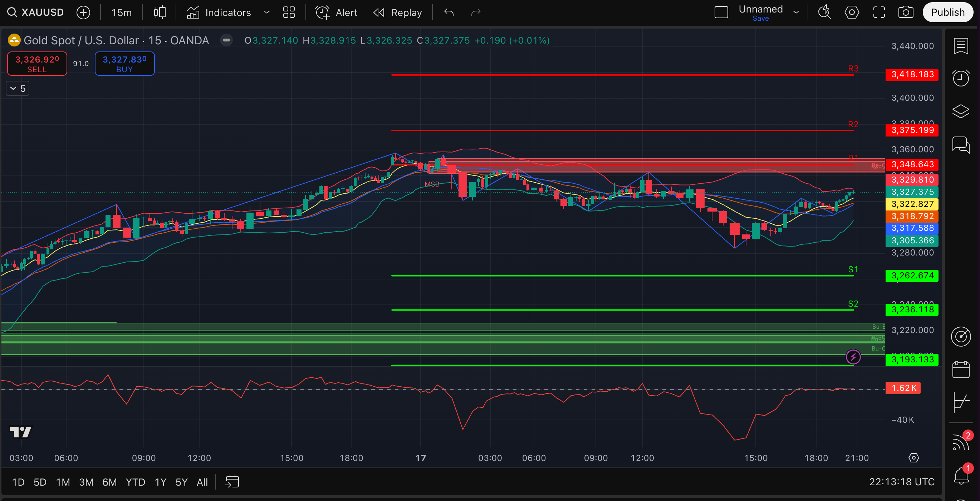Viewport: 980px width, 501px height.
Task: Click the MSB label on the chart
Action: [432, 184]
